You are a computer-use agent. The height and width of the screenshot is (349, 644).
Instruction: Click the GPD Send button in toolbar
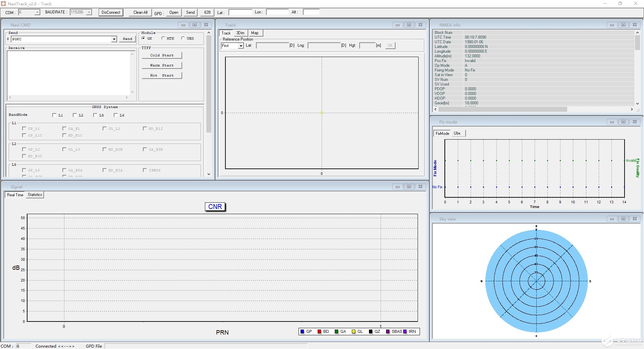[x=191, y=12]
